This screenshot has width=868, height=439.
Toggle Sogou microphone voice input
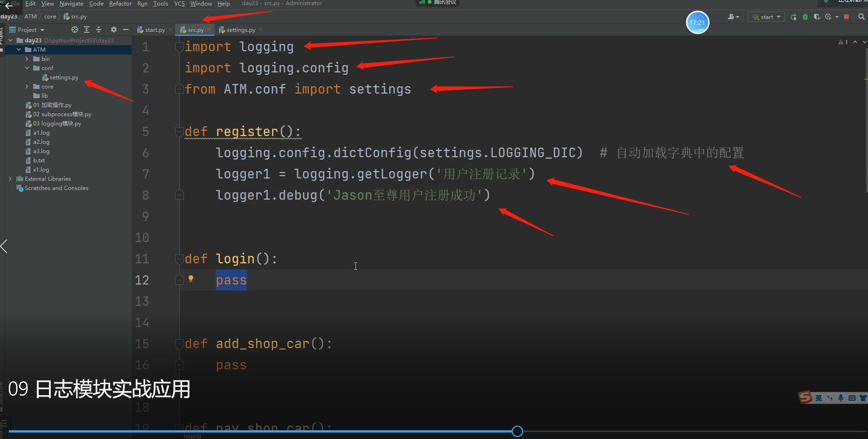[841, 398]
